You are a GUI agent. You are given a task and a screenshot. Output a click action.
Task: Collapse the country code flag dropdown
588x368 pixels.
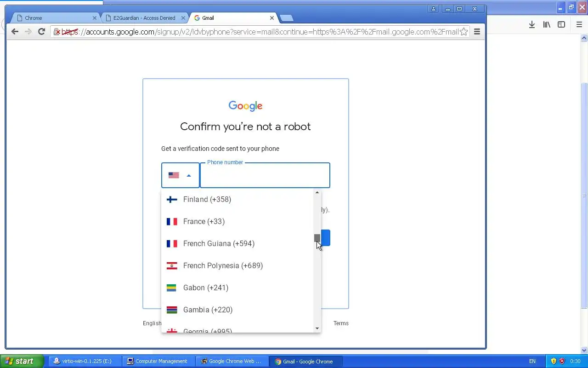(x=180, y=175)
